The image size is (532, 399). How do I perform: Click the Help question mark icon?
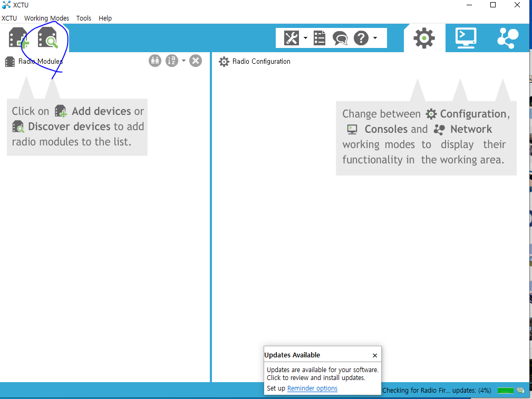point(361,38)
